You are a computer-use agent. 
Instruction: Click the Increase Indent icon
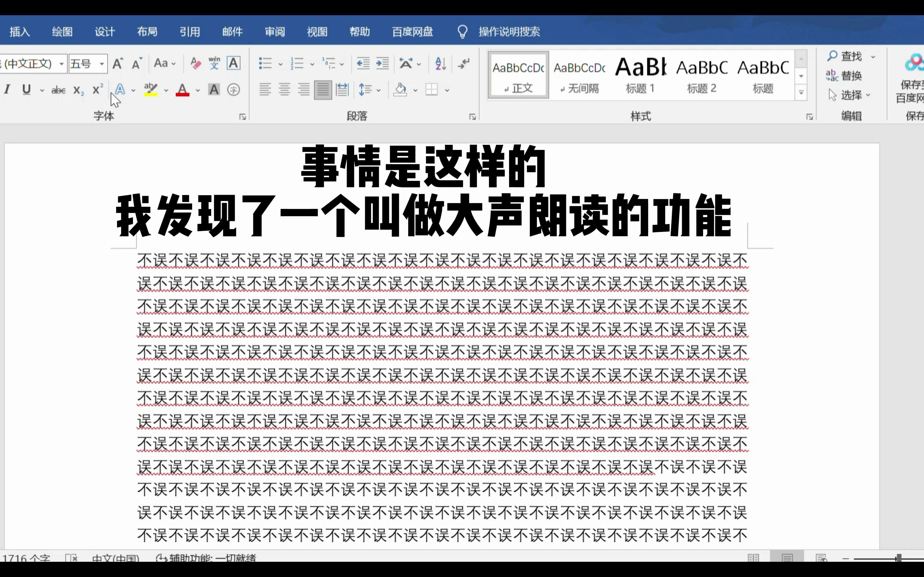point(382,63)
